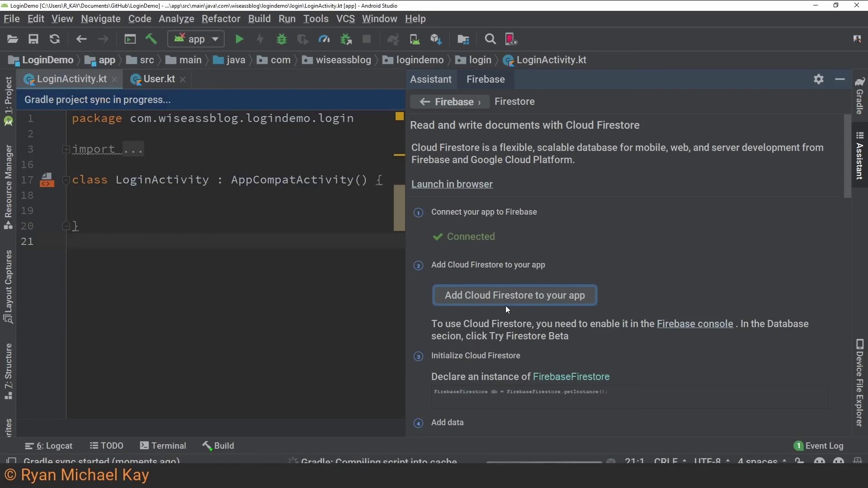Close the LoginActivity.kt tab
Screen dimensions: 868x488
tap(115, 80)
